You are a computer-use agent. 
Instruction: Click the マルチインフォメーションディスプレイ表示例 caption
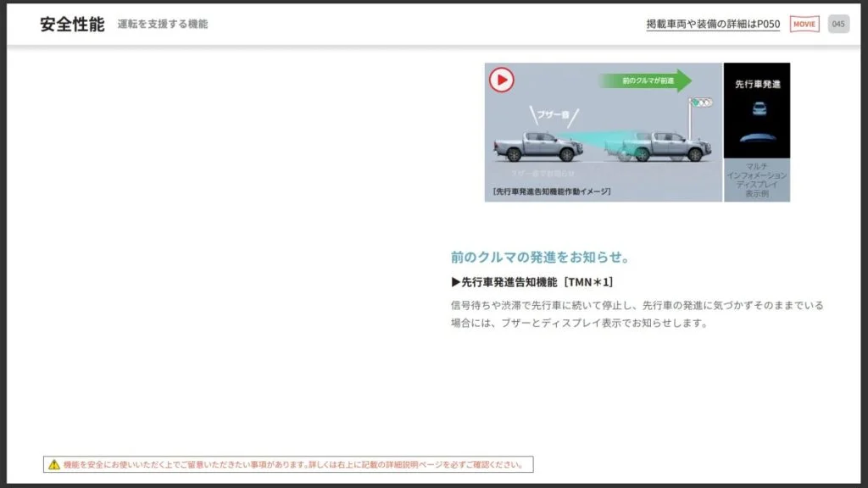click(x=756, y=180)
